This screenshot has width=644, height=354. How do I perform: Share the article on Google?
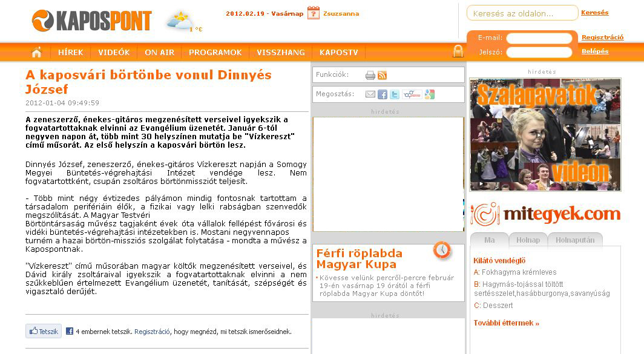(430, 94)
